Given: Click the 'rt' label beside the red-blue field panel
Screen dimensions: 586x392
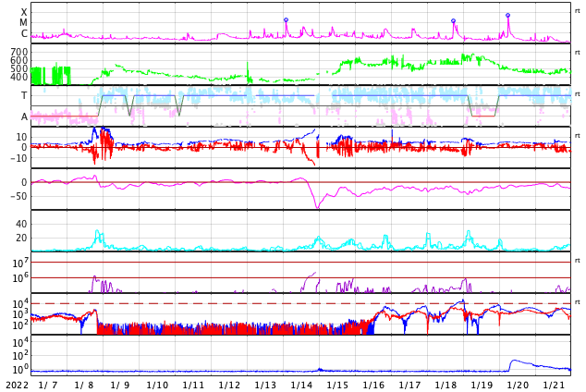Looking at the screenshot, I should (x=577, y=136).
